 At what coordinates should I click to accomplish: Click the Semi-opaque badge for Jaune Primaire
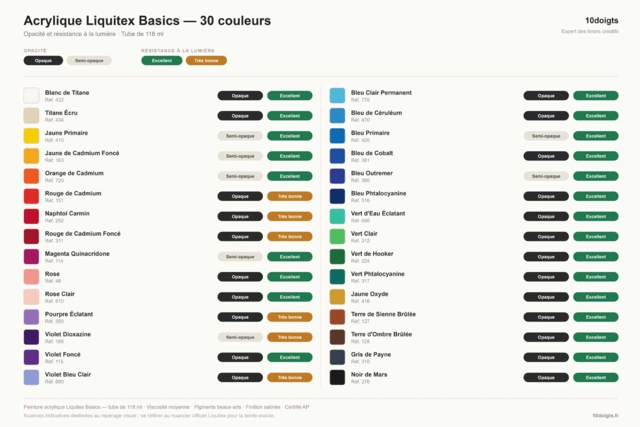click(240, 136)
